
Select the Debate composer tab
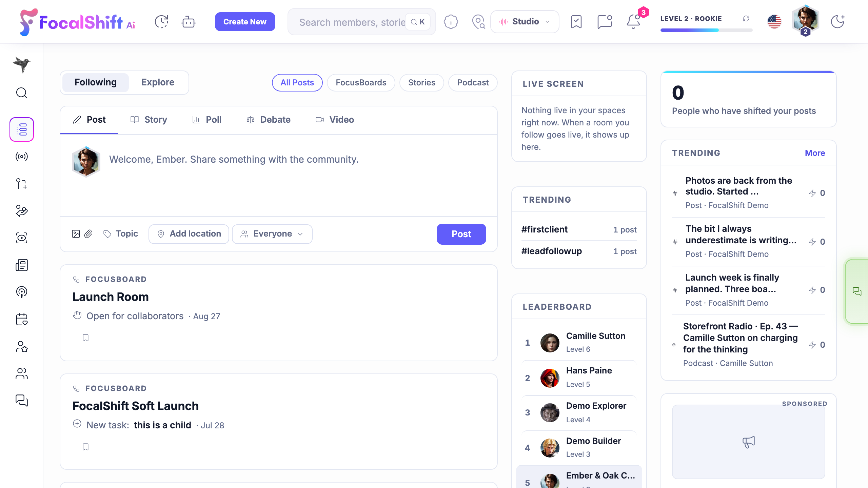pyautogui.click(x=268, y=120)
